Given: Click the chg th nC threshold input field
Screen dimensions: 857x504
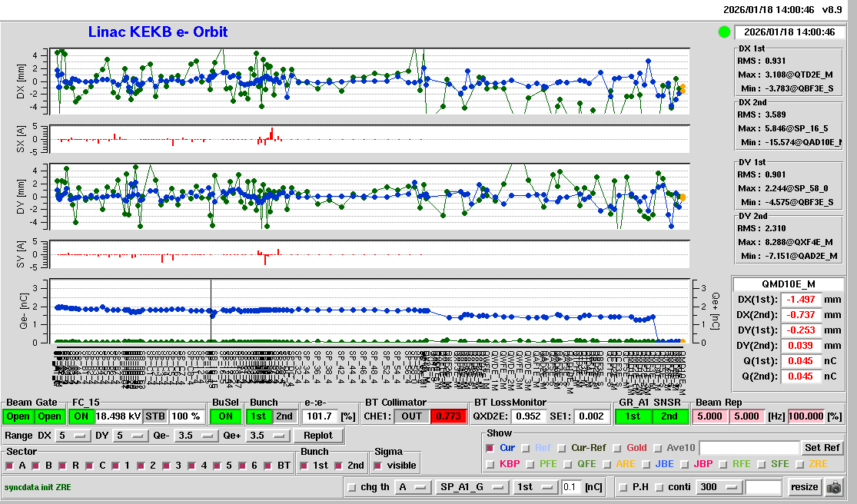Looking at the screenshot, I should (571, 487).
